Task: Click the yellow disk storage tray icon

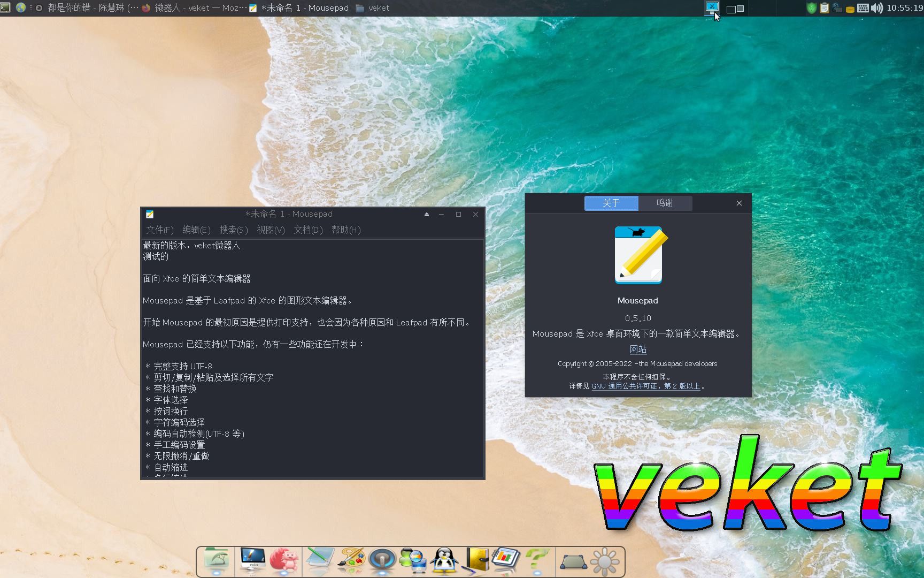Action: point(850,9)
